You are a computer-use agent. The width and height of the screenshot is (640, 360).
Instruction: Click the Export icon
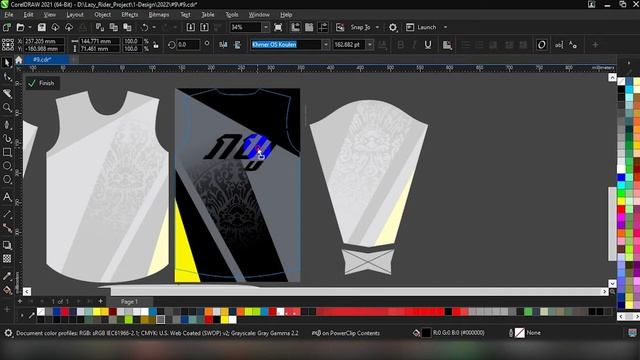click(204, 27)
